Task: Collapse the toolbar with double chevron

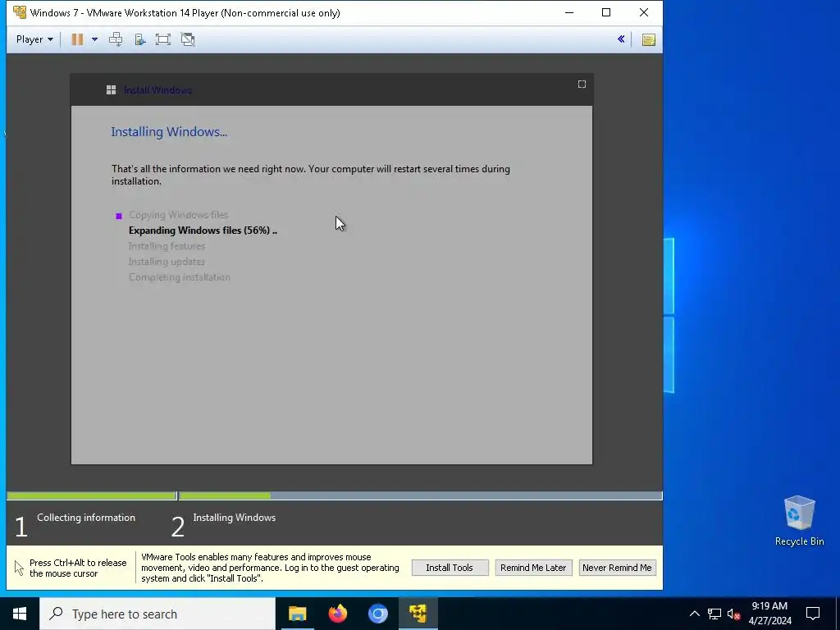Action: pos(621,39)
